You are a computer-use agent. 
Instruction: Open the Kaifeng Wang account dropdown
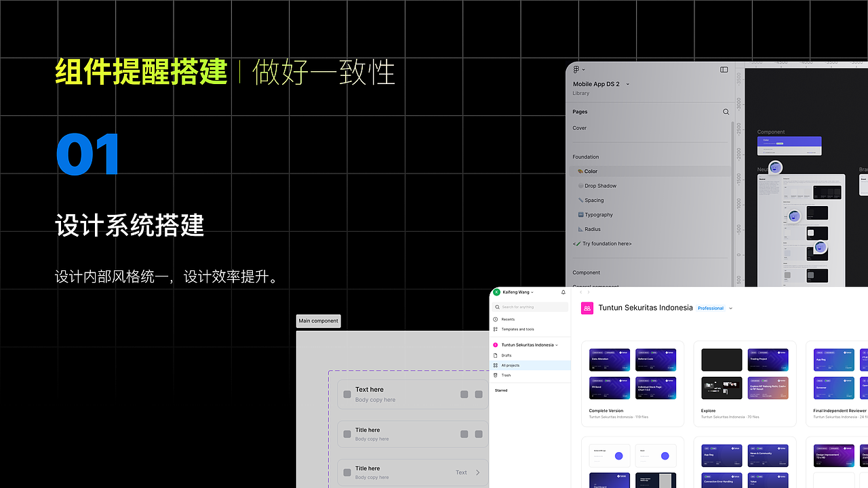pyautogui.click(x=532, y=292)
